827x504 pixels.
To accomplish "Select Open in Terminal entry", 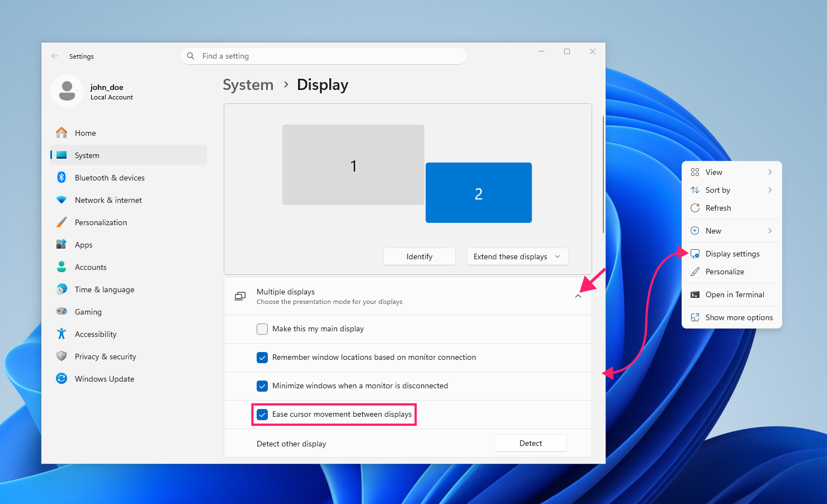I will tap(732, 294).
